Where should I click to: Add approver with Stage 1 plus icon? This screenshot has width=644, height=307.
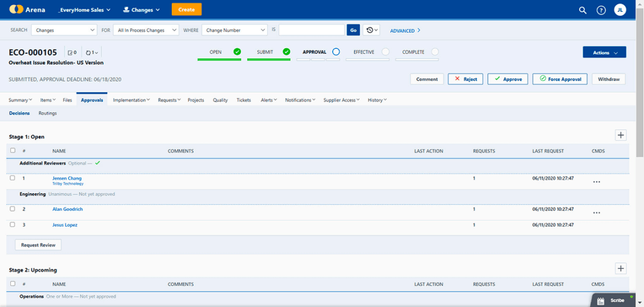tap(621, 135)
